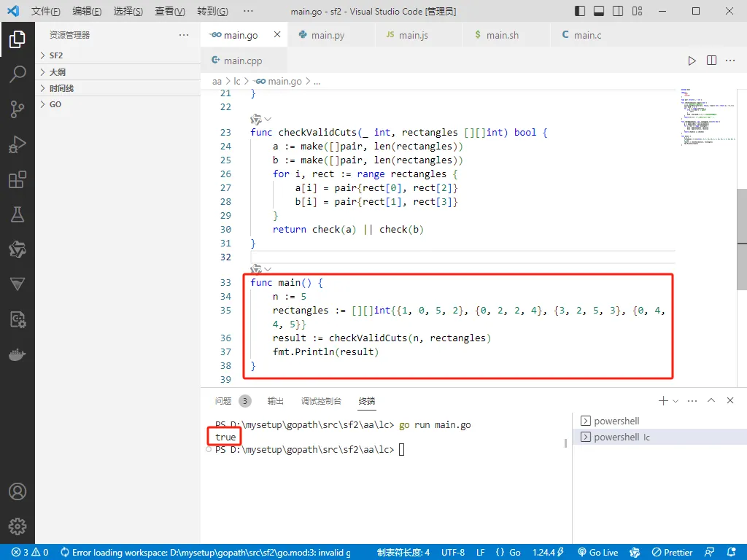747x560 pixels.
Task: Expand the 大纲 outline section
Action: click(117, 72)
